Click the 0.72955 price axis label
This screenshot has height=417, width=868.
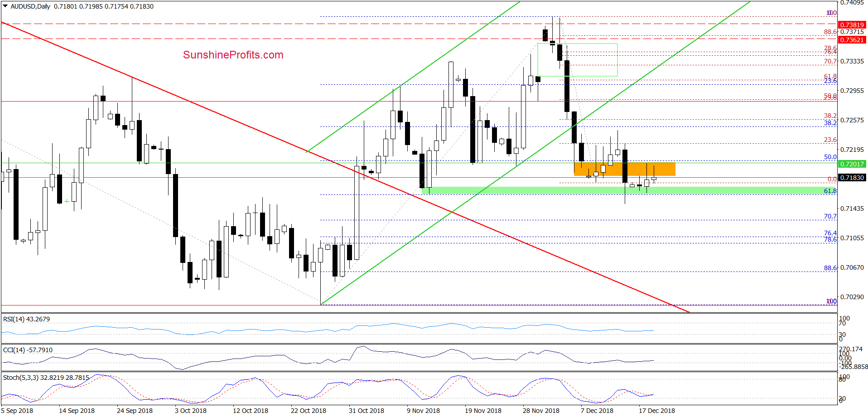tap(852, 91)
